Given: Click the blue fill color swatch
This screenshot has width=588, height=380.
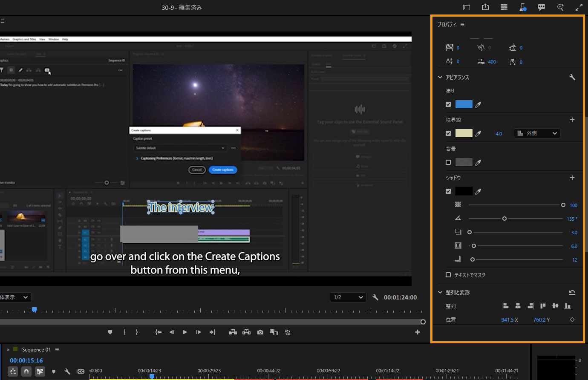Looking at the screenshot, I should (464, 104).
